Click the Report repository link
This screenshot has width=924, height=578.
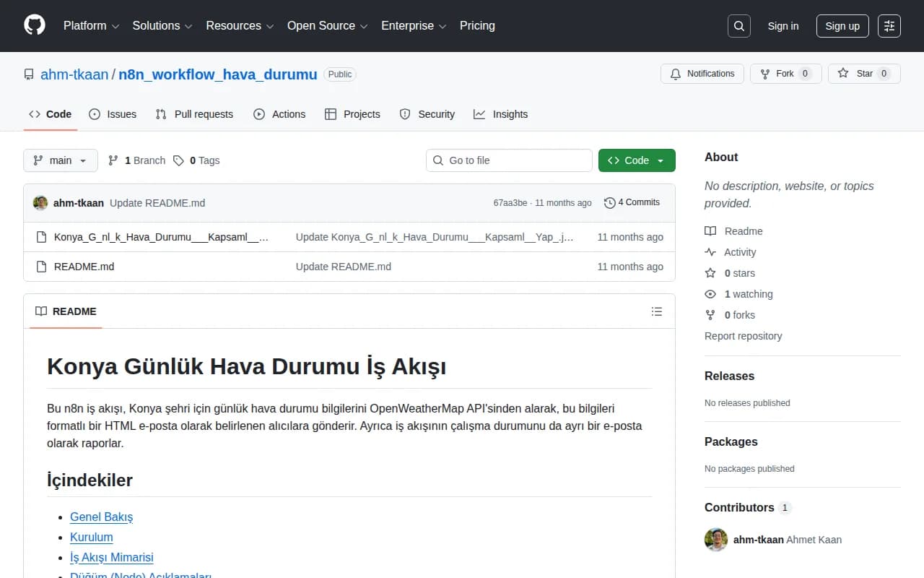click(743, 335)
